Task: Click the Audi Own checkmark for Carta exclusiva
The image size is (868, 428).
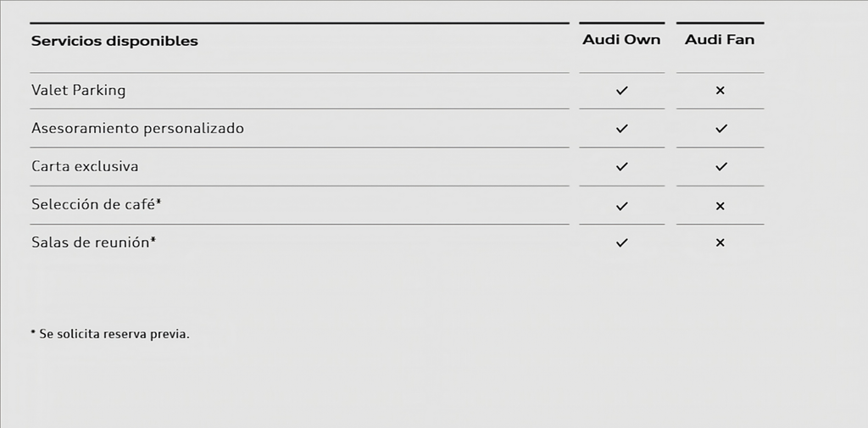Action: pyautogui.click(x=622, y=167)
